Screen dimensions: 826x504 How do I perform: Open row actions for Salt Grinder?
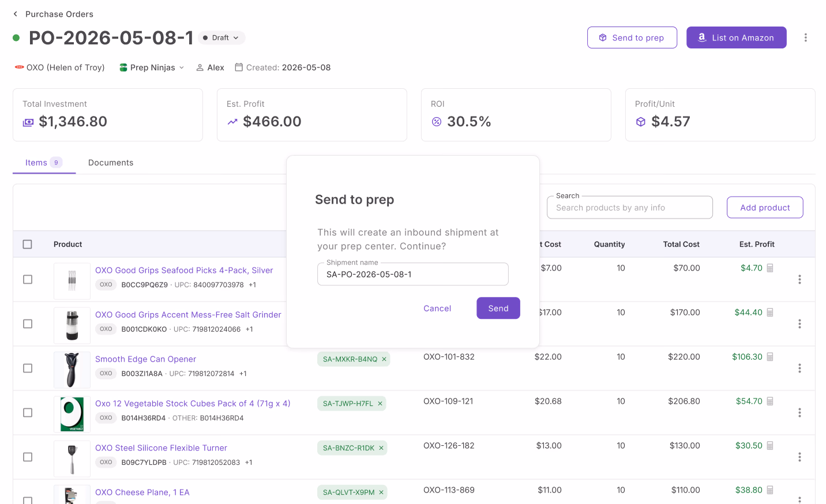coord(799,324)
